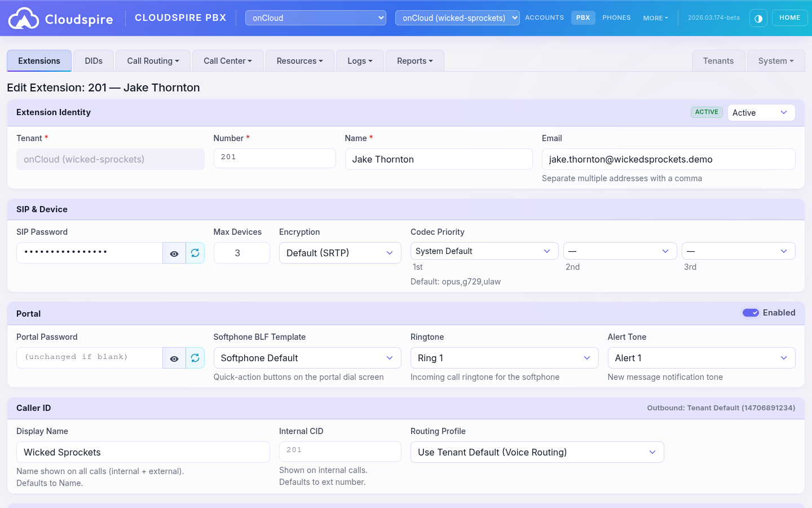Screen dimensions: 812x508
Task: Expand the Softphone BLF Template options
Action: click(x=307, y=357)
